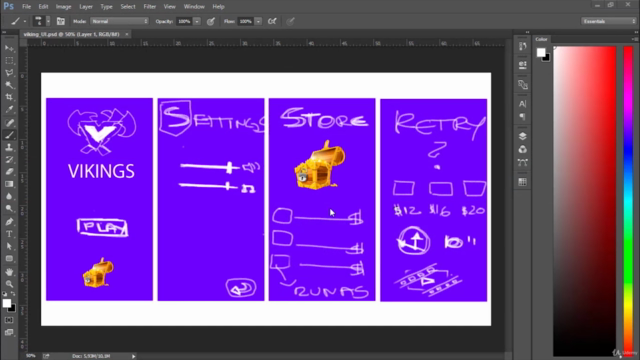Close the viking_UI.psd document tab

[127, 34]
